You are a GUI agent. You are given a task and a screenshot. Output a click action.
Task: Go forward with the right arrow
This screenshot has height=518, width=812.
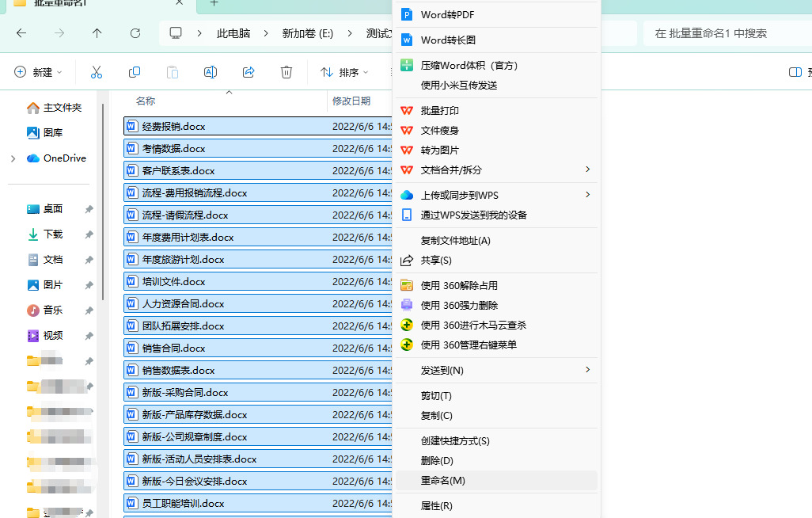point(59,33)
